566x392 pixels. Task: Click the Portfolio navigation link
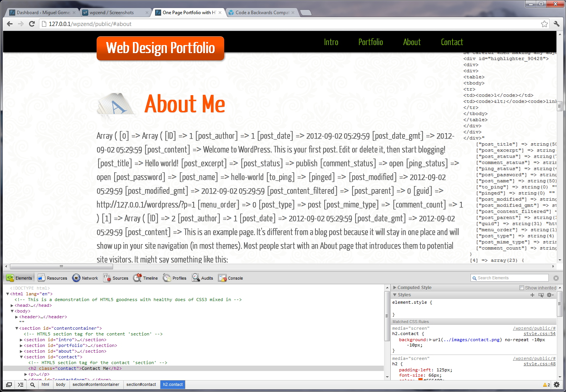pyautogui.click(x=370, y=42)
